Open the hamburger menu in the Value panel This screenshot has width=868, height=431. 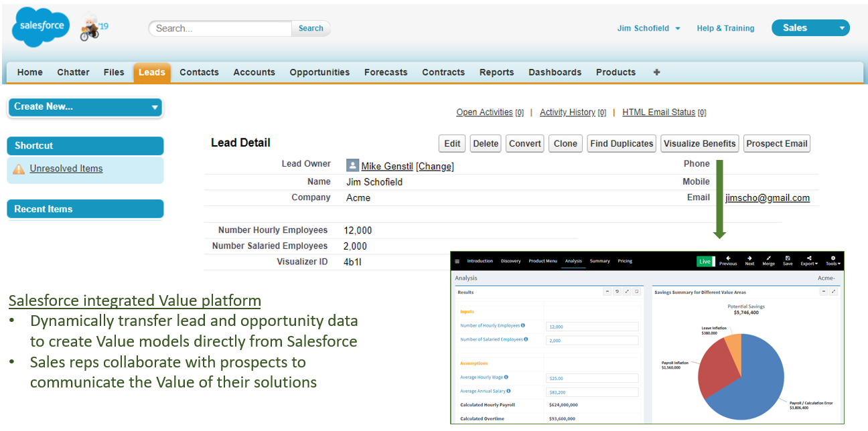[457, 261]
